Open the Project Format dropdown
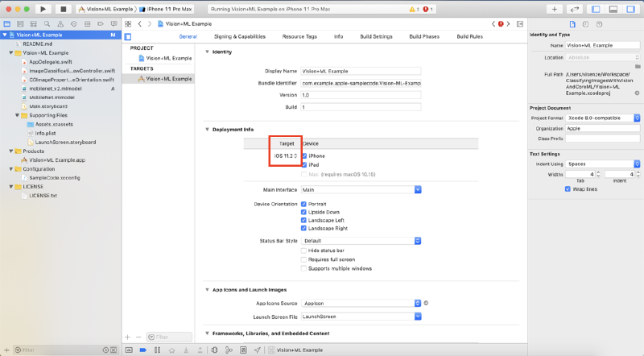Viewport: 644px width, 356px height. pos(602,118)
